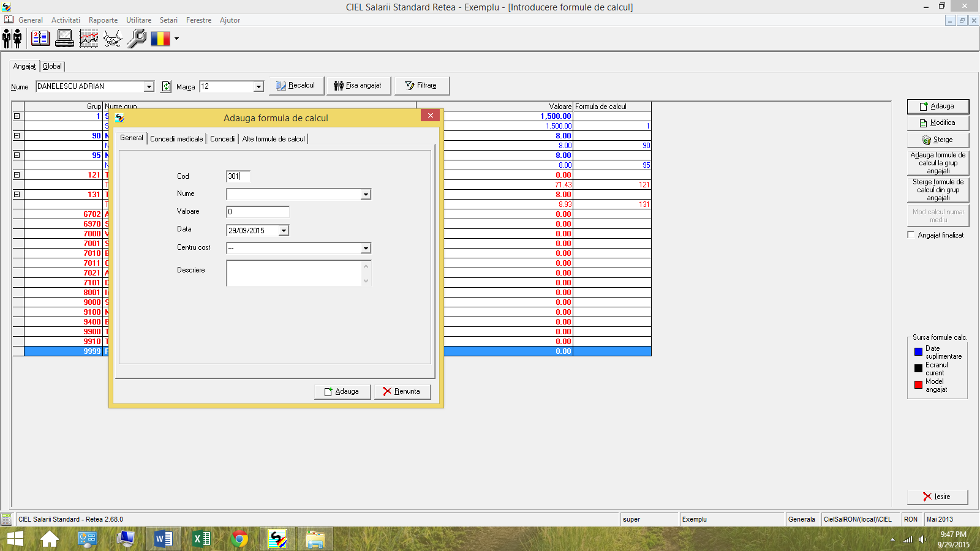Collapse the group 1 row
980x551 pixels.
tap(17, 116)
